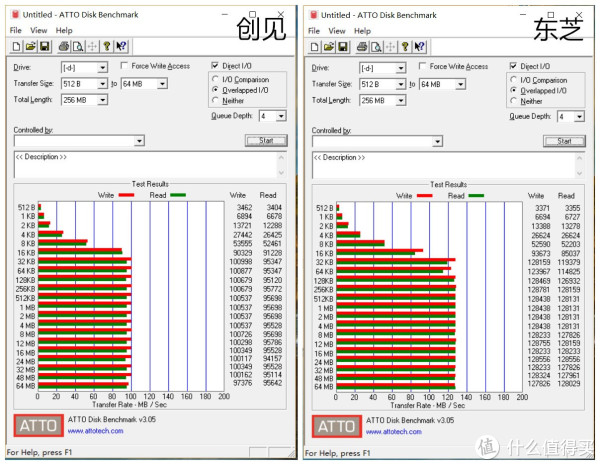
Task: Click New file icon in left window
Action: tap(16, 47)
